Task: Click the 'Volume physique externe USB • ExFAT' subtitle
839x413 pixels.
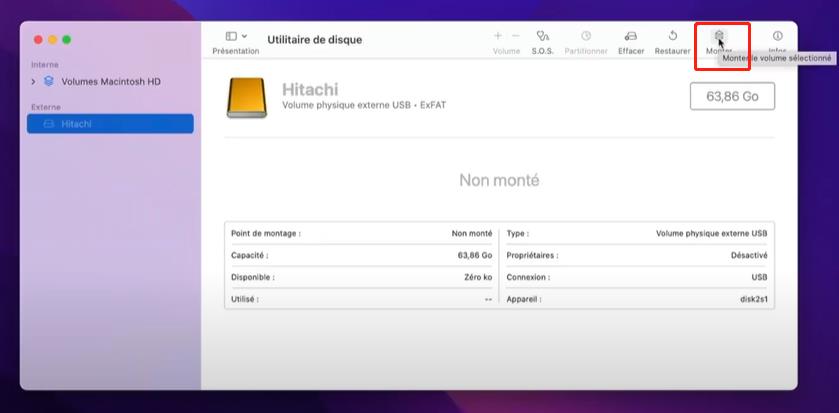Action: point(364,105)
